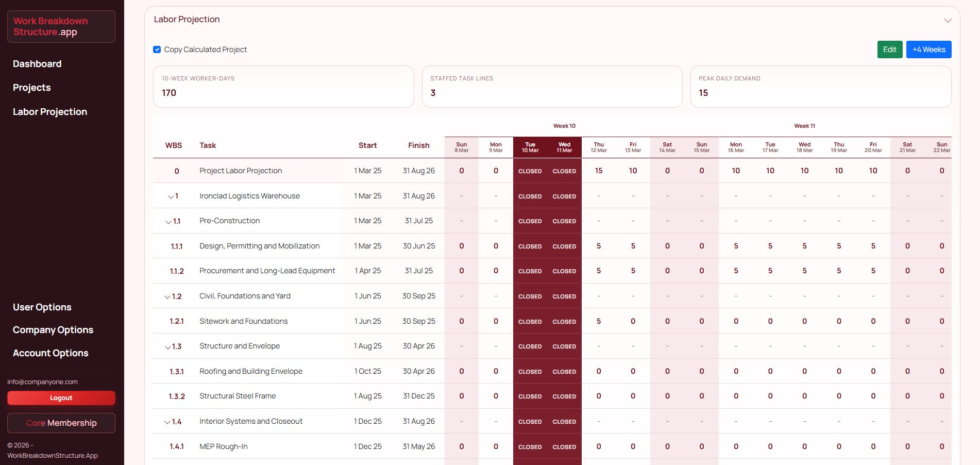Click the Core Membership button
The height and width of the screenshot is (465, 980).
coord(61,423)
